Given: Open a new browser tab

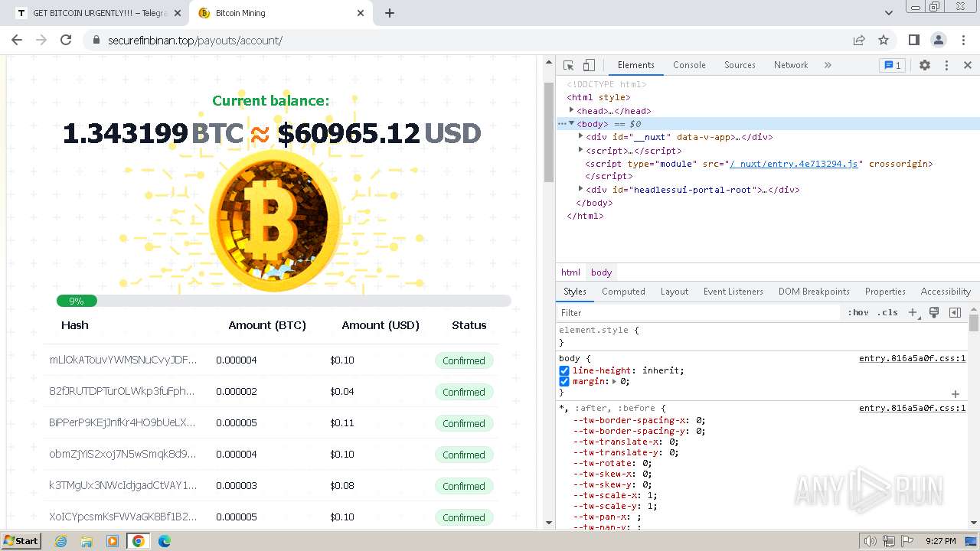Looking at the screenshot, I should [x=389, y=13].
